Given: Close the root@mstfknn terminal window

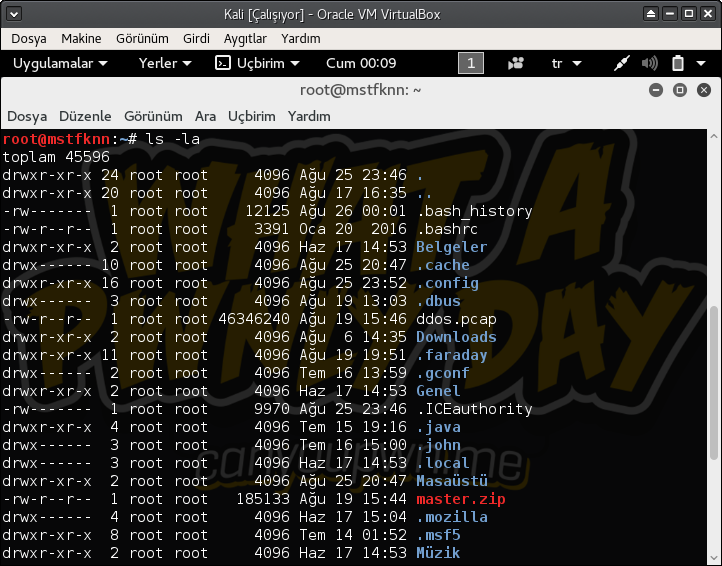Looking at the screenshot, I should coord(703,90).
